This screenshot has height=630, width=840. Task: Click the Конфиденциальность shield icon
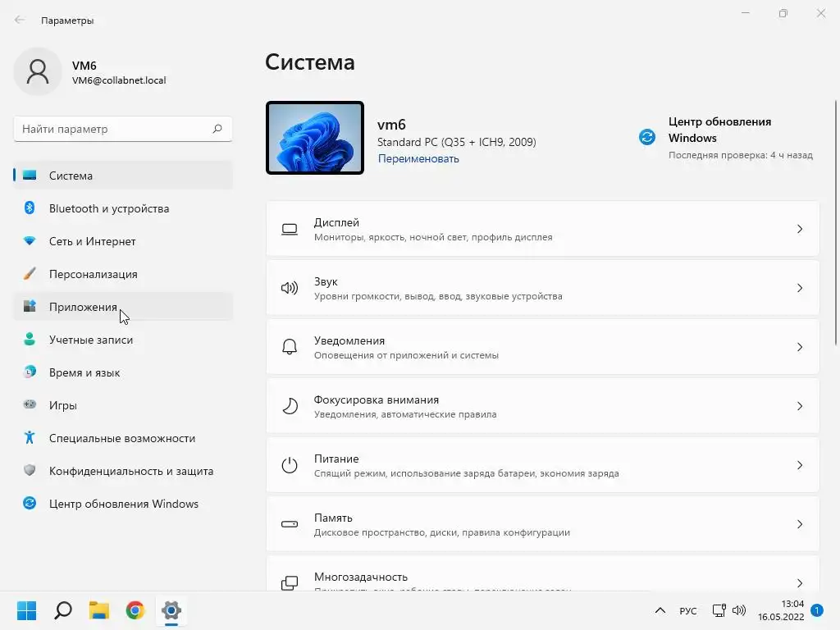point(30,470)
